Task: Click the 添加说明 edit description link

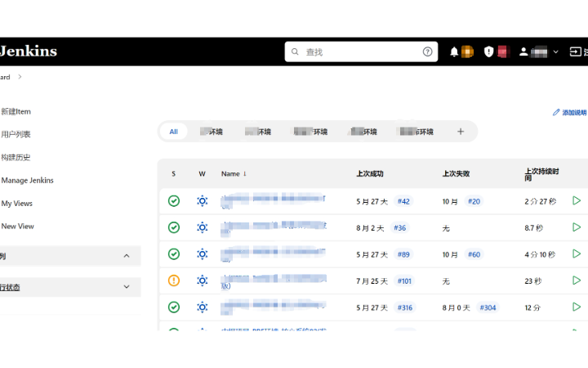Action: pos(570,112)
